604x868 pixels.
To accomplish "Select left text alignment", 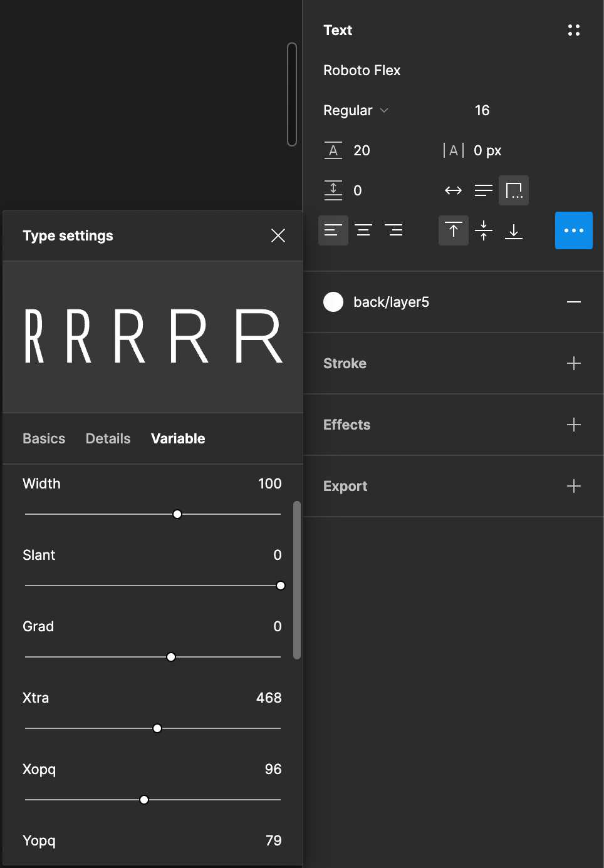I will tap(333, 230).
